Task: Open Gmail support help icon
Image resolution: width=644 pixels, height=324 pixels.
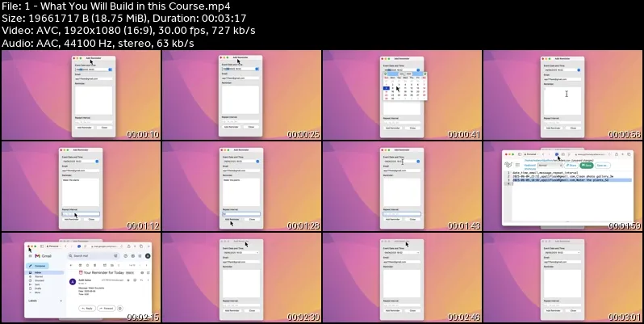Action: pos(126,256)
